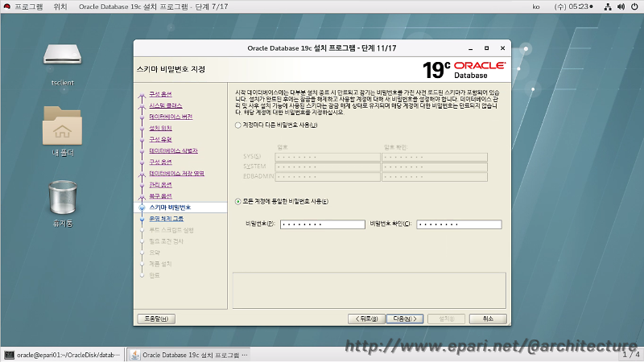Click the SYS confirm password field
Screen dimensions: 644x362
click(435, 157)
